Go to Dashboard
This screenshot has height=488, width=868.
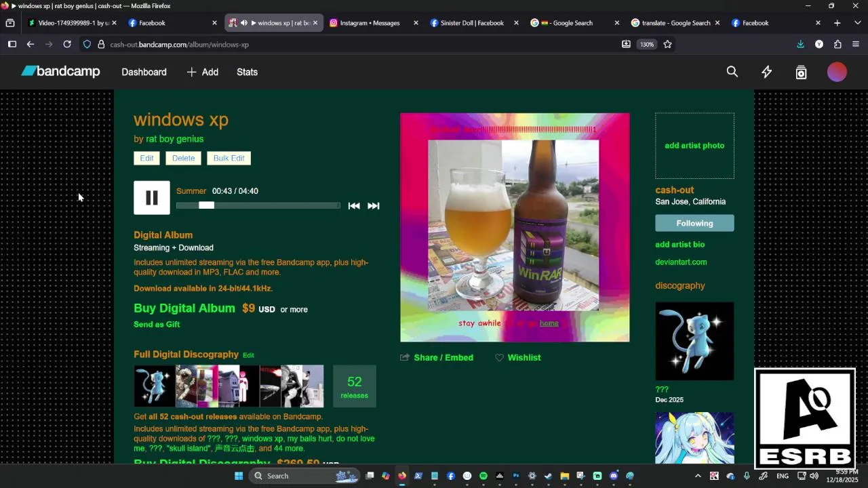(144, 72)
